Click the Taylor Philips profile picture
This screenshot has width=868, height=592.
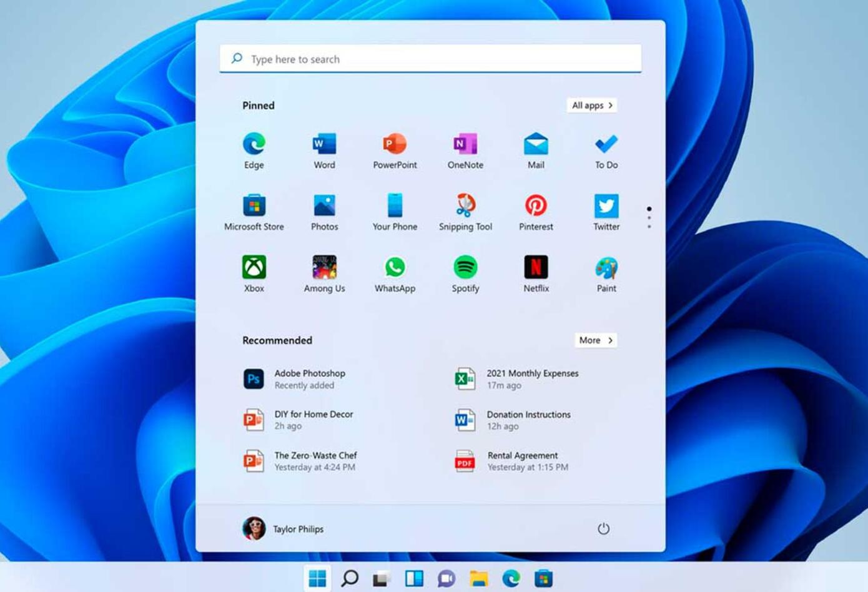click(254, 529)
